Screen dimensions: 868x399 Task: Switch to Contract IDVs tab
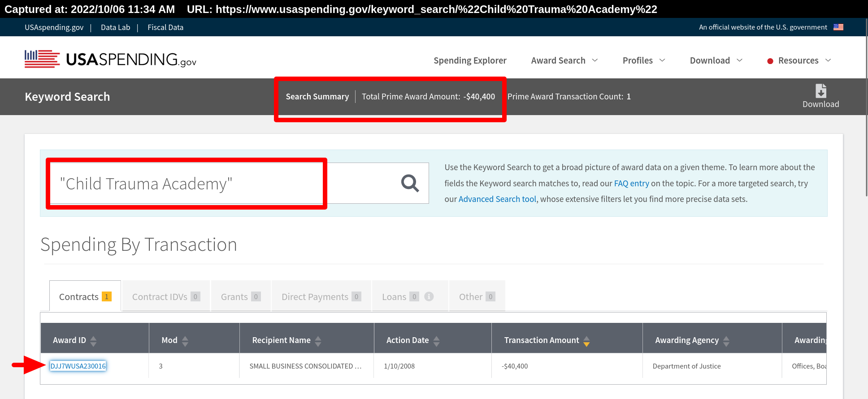click(166, 296)
